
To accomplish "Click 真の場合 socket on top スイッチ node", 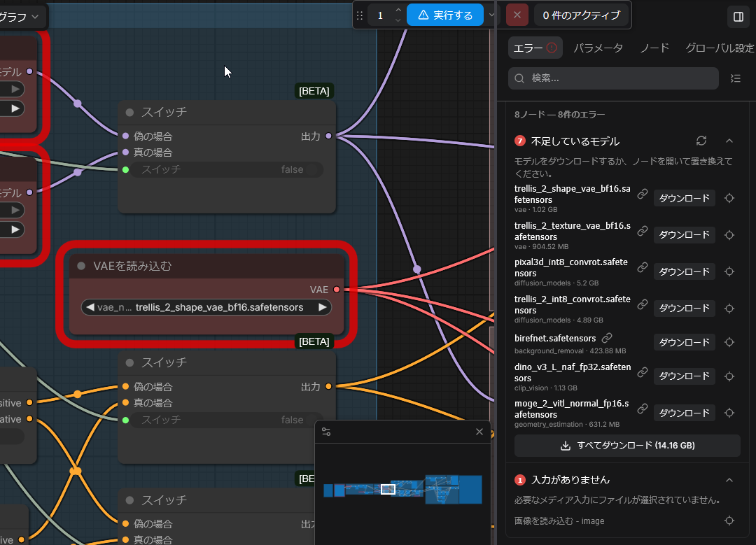I will tap(125, 153).
